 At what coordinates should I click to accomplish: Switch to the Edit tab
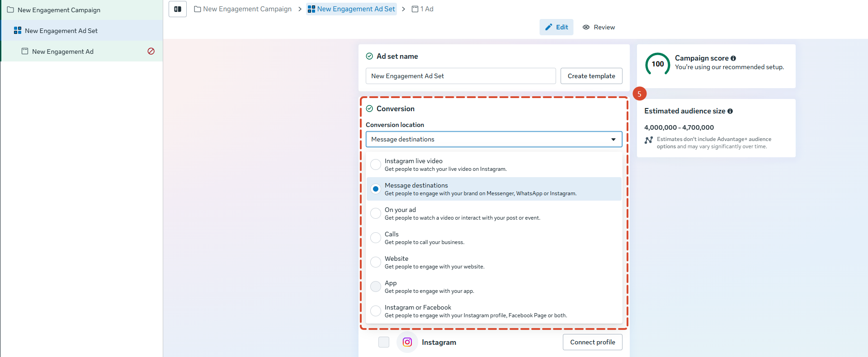557,27
